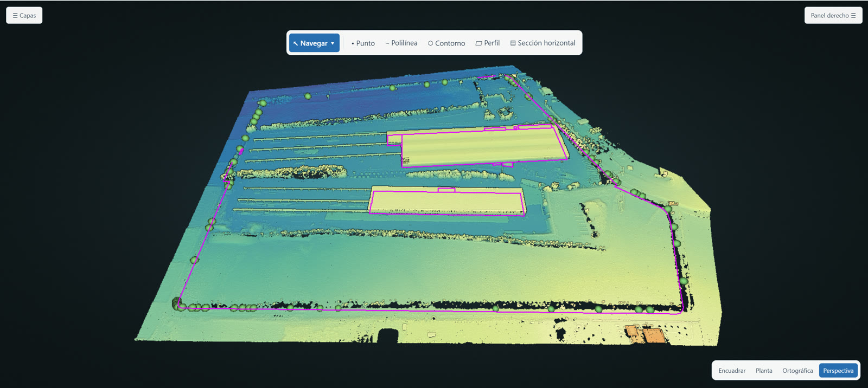Pick the Contorno outline tool
The height and width of the screenshot is (388, 868).
(x=446, y=43)
